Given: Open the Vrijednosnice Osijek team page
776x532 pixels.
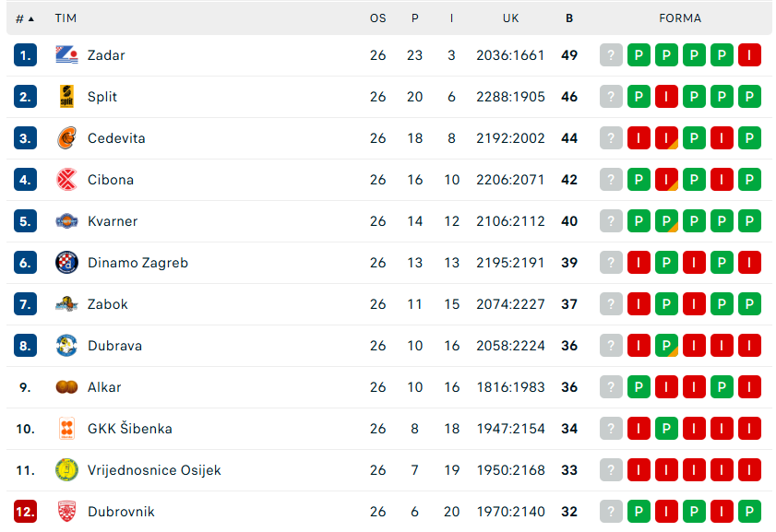Looking at the screenshot, I should point(154,470).
